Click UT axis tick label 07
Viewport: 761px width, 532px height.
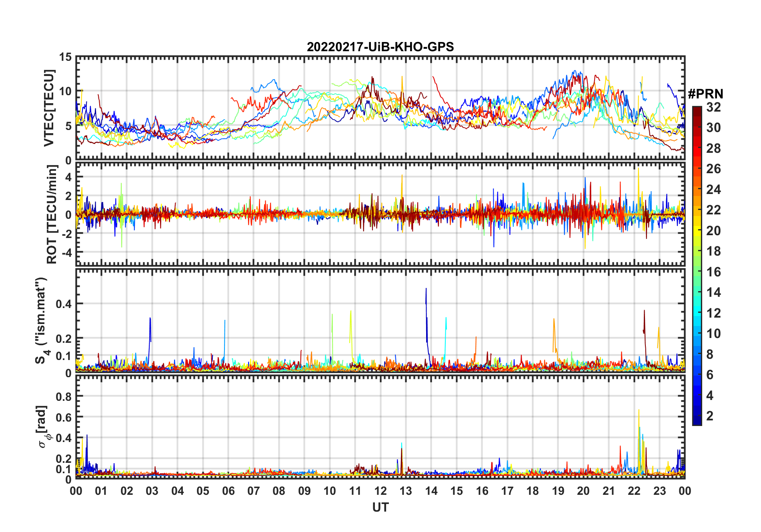coord(254,491)
